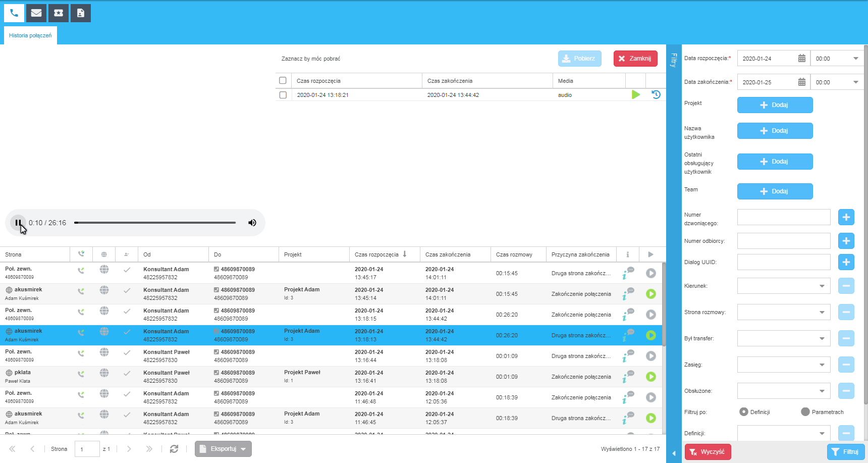Play recording for akusmirek 11:46:45 row

(x=651, y=418)
